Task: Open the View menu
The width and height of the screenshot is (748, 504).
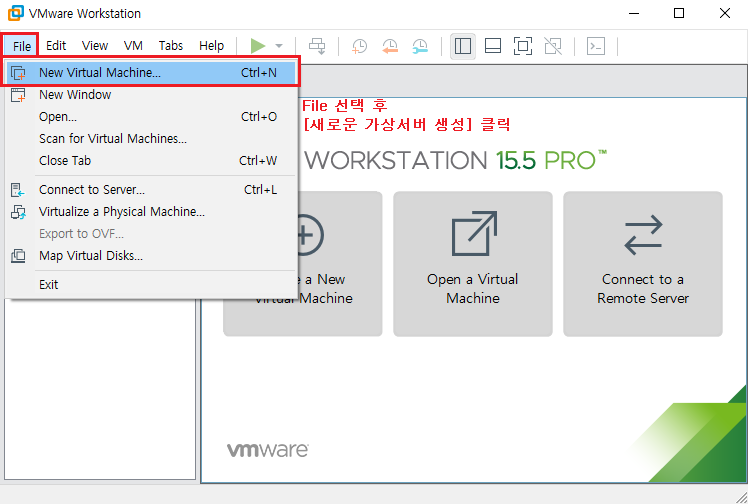Action: pyautogui.click(x=94, y=46)
